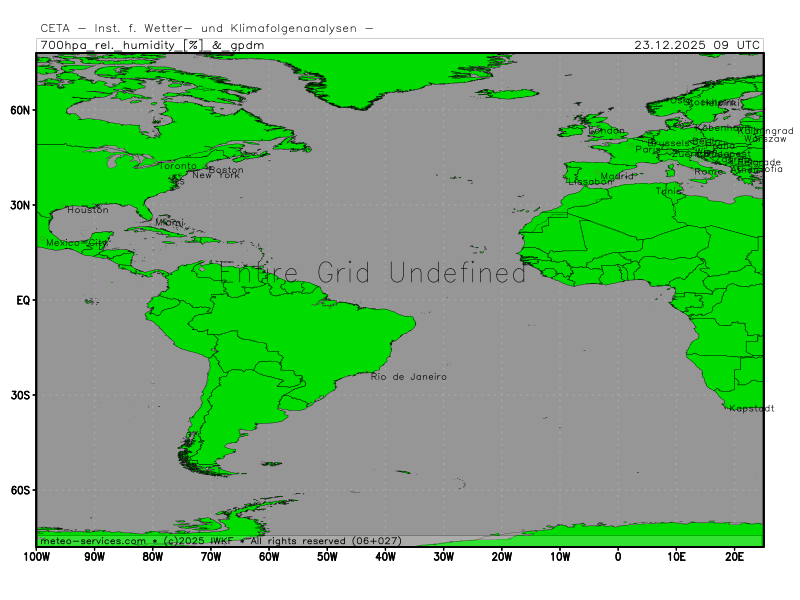800x600 pixels.
Task: Select the 60N latitude axis label
Action: [22, 110]
